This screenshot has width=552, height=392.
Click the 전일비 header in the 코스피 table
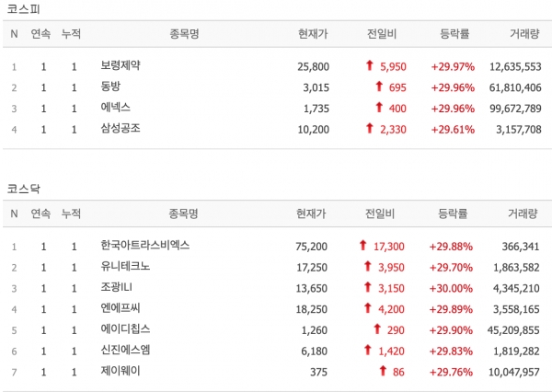click(382, 34)
